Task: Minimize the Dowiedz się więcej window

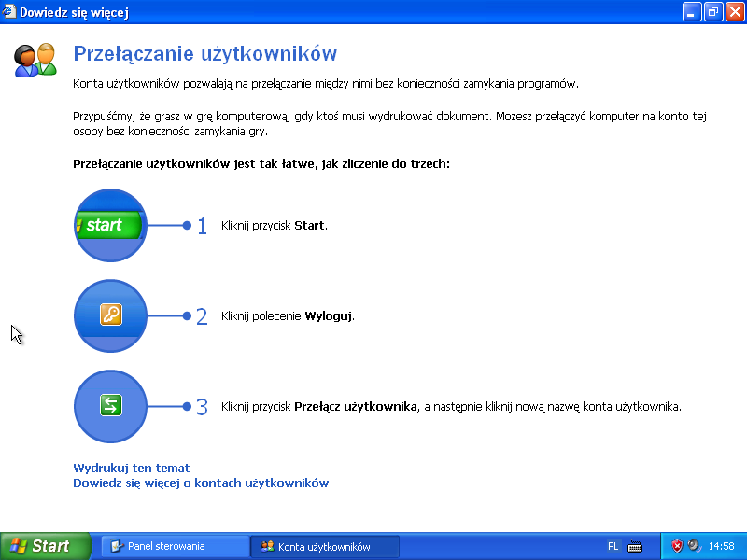Action: click(x=692, y=12)
